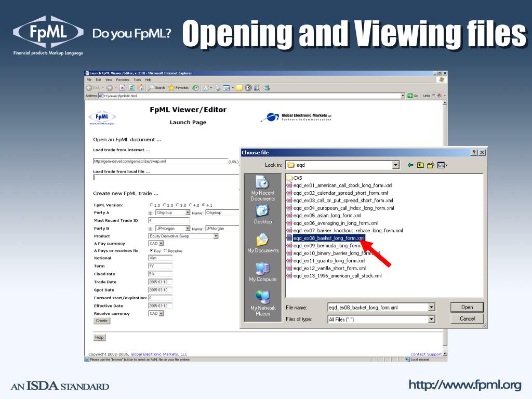Click the FpML logo on launch page
Viewport: 532px width, 399px height.
coord(102,118)
